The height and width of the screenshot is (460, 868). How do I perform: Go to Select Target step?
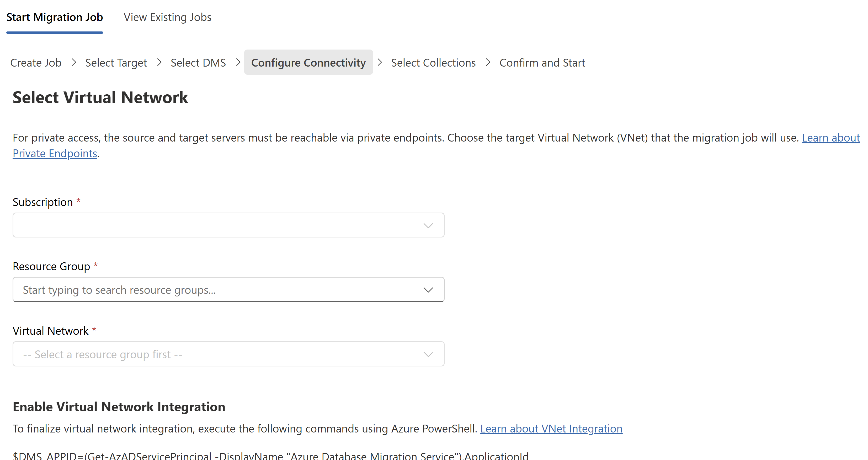point(116,63)
